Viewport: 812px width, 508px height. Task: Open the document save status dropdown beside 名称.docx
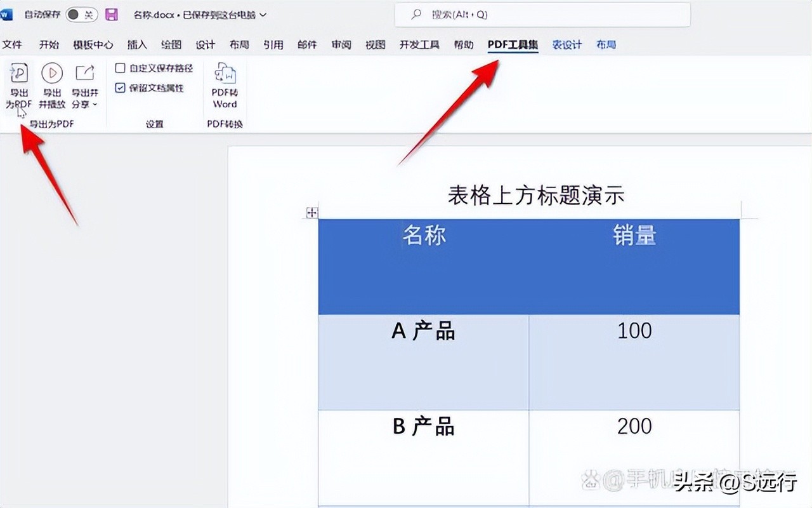tap(265, 14)
